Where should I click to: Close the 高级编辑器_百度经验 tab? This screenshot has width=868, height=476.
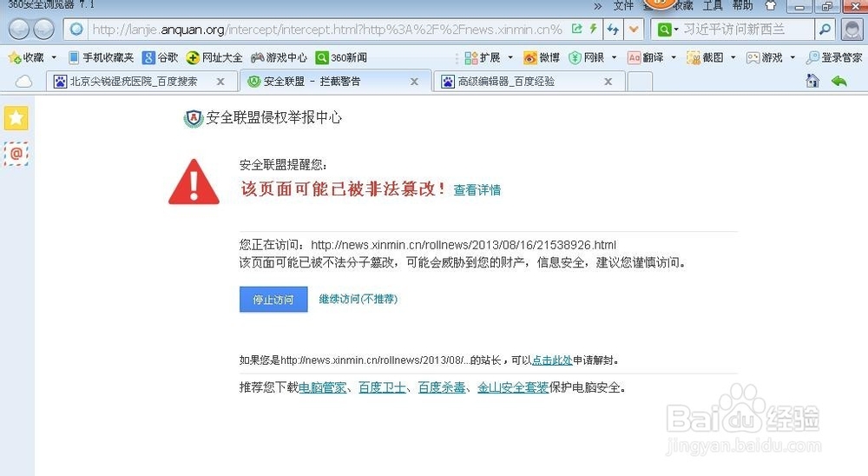pos(608,82)
